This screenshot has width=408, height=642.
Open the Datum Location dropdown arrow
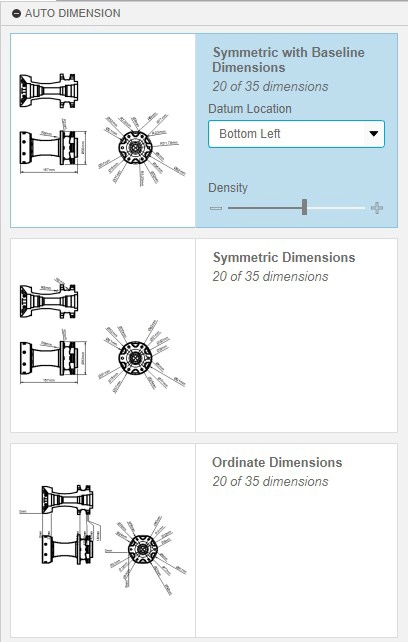point(373,133)
